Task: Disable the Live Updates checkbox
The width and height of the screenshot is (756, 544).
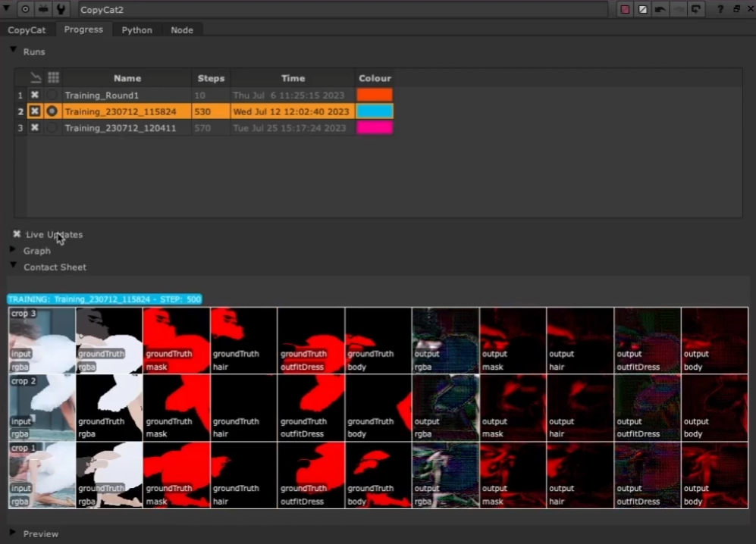Action: click(17, 234)
